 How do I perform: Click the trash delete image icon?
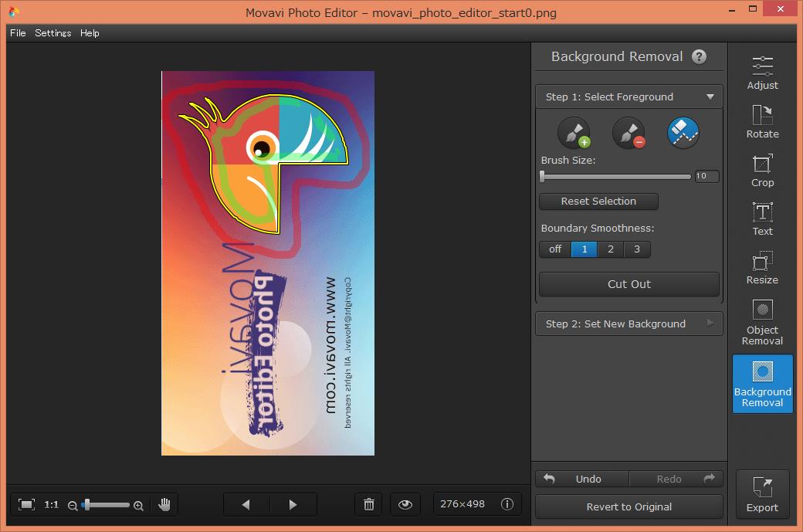pos(369,504)
